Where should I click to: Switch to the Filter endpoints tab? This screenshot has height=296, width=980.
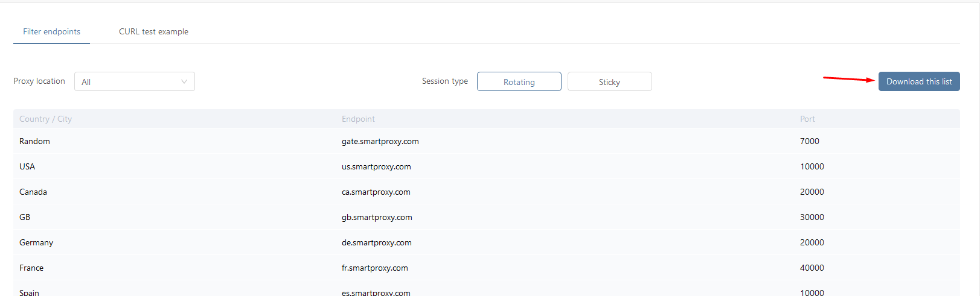point(51,31)
